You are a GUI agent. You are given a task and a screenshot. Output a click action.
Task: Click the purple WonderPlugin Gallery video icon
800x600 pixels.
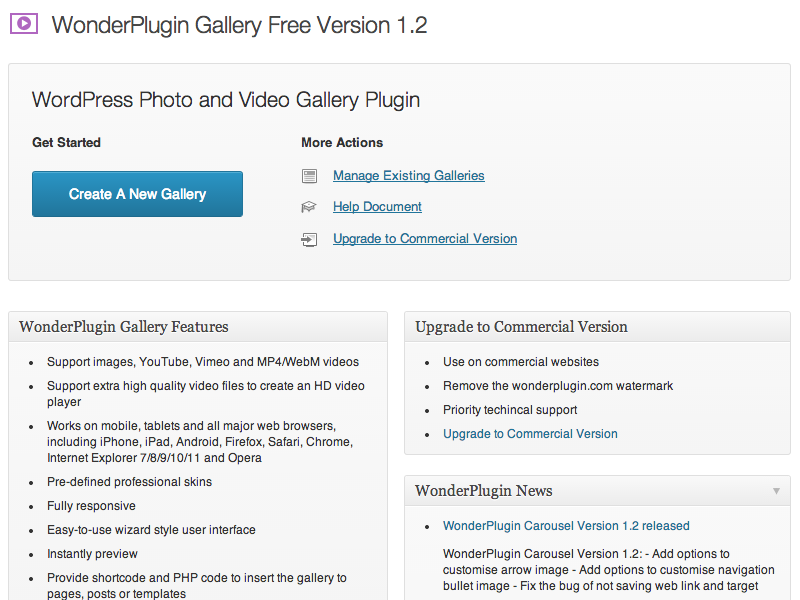24,24
